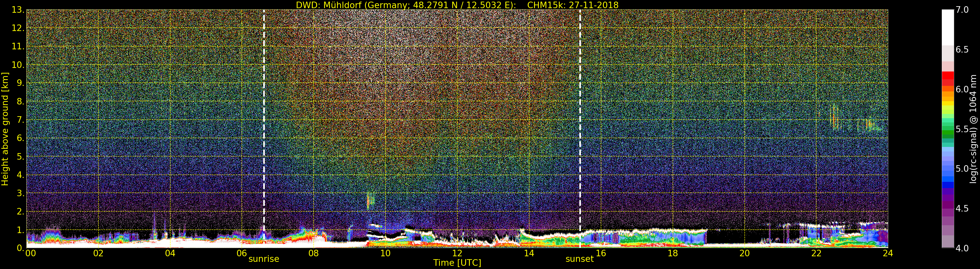Click the x-axis tick label '08'
The width and height of the screenshot is (980, 269).
point(313,253)
